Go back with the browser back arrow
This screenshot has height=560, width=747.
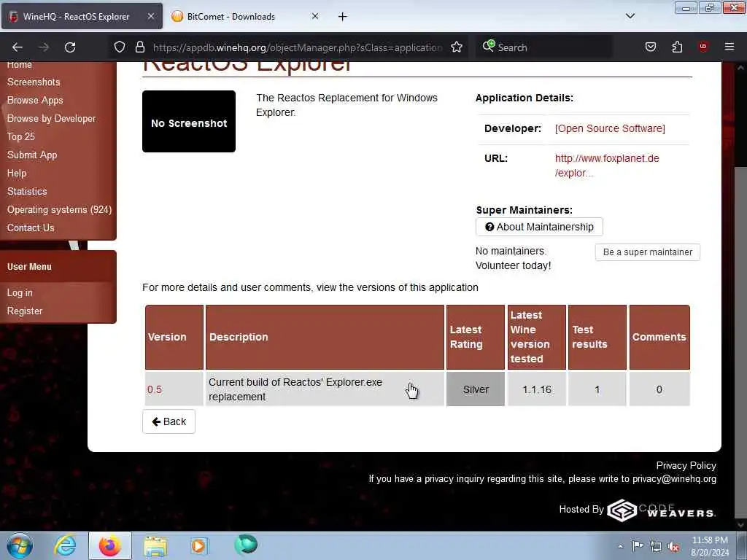[x=18, y=47]
